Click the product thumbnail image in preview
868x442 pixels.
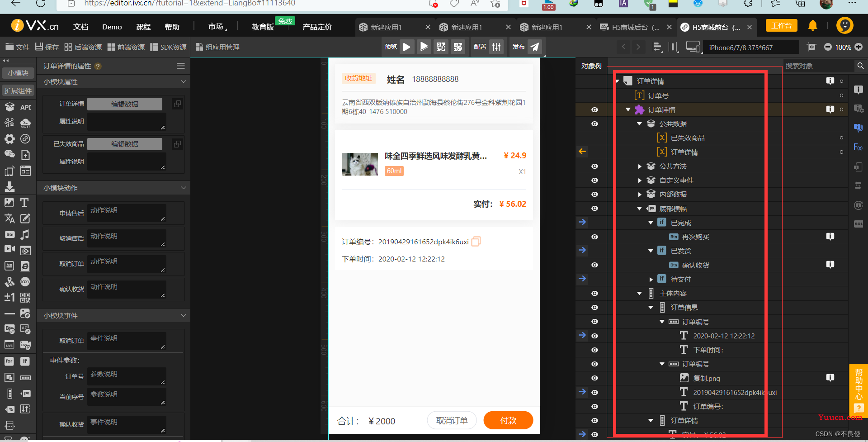360,164
